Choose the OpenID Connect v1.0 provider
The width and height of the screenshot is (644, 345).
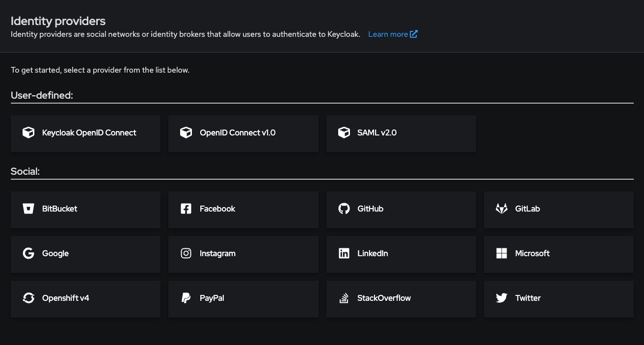[x=243, y=133]
